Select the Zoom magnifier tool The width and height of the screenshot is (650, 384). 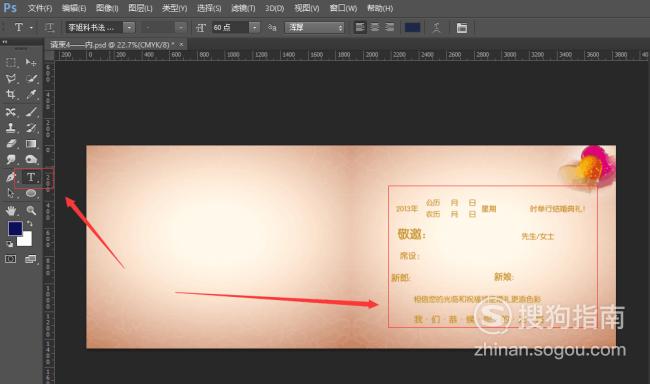[31, 210]
